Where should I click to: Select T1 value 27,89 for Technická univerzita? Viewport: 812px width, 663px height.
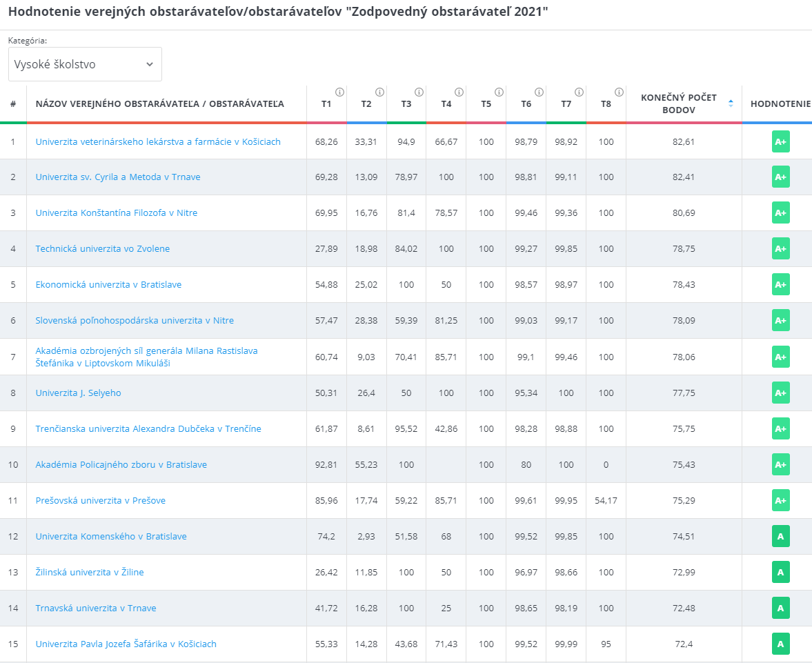click(326, 248)
